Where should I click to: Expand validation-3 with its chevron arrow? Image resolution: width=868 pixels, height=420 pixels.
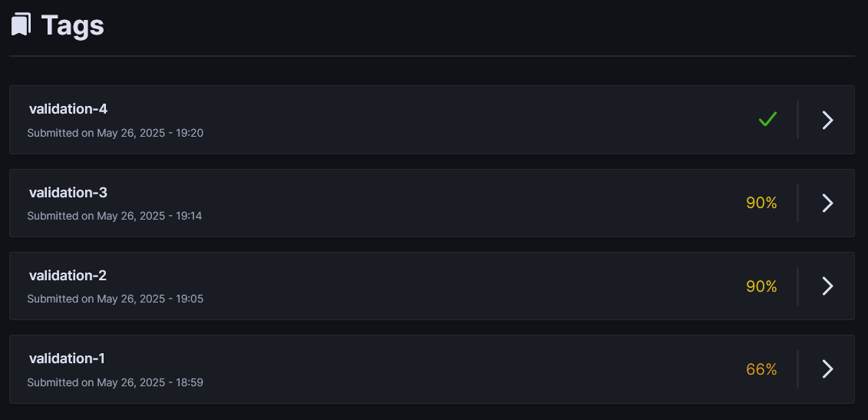(x=827, y=203)
